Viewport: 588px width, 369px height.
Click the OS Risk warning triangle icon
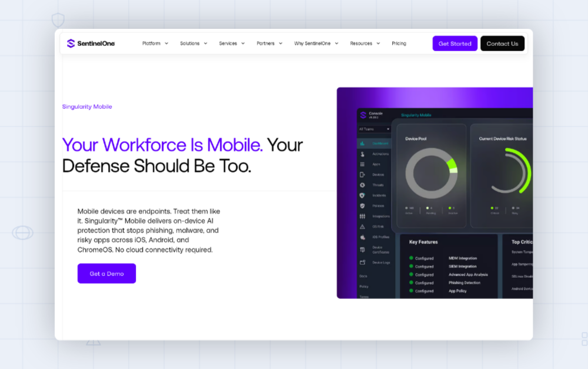(362, 227)
